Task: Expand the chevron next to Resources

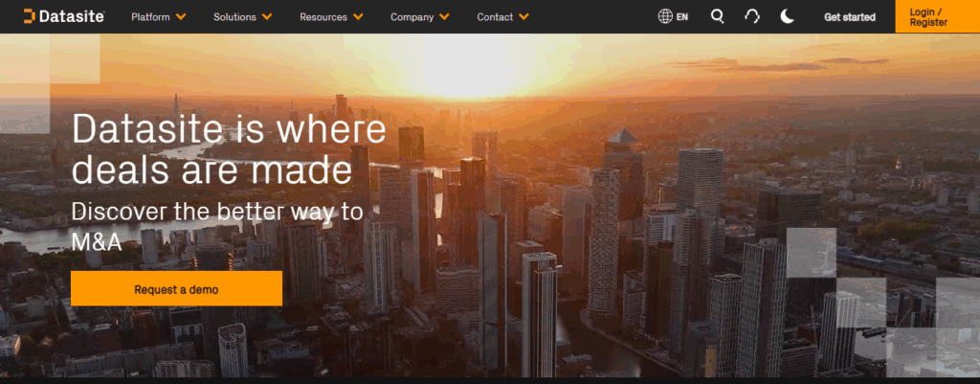Action: pos(358,17)
